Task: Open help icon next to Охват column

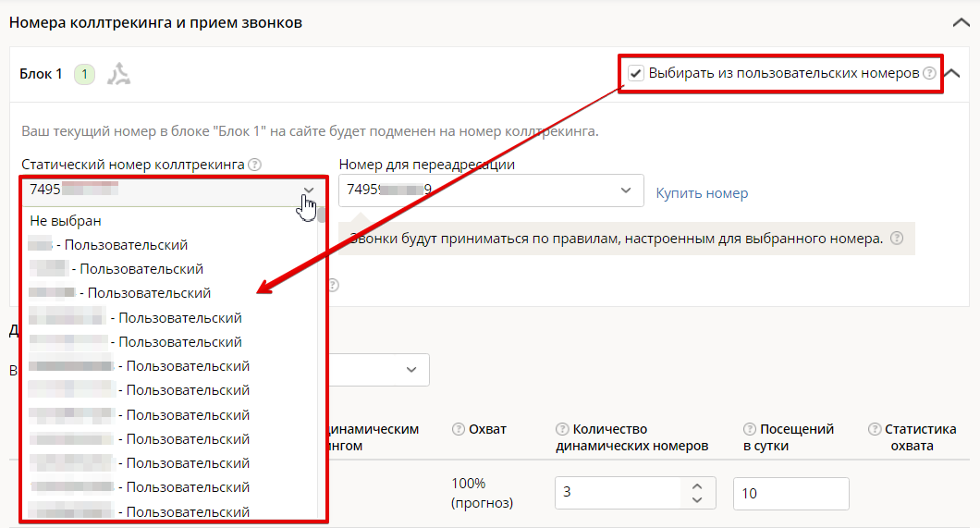Action: [459, 429]
